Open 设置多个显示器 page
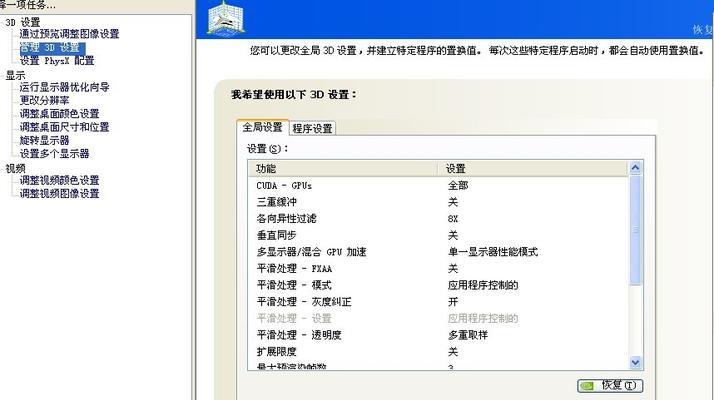This screenshot has width=714, height=400. (54, 154)
